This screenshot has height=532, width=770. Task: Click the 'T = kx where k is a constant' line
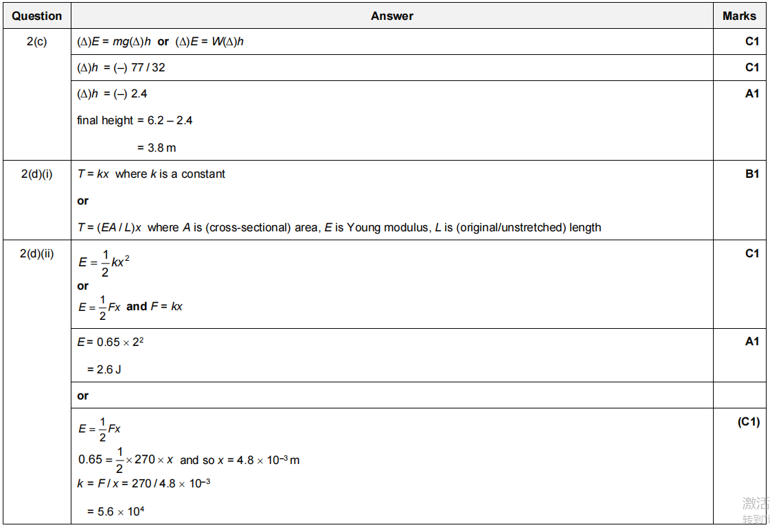(x=151, y=174)
